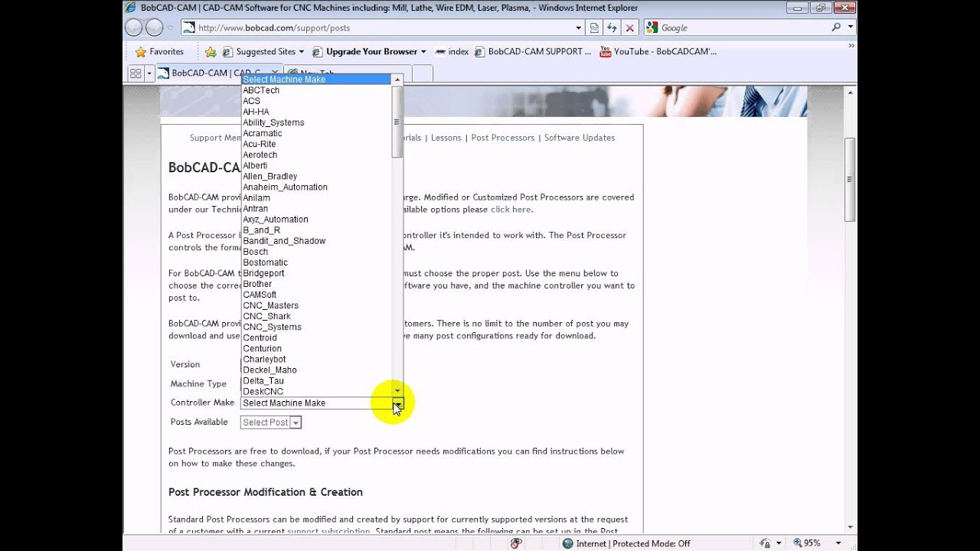Open the index favorites bookmark

452,51
